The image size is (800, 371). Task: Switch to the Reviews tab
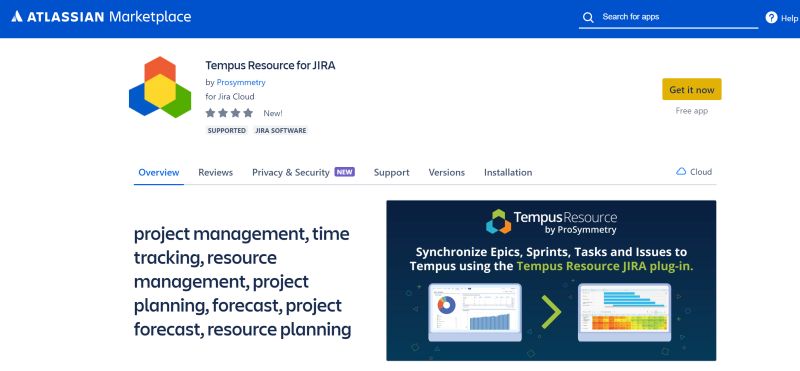click(215, 172)
